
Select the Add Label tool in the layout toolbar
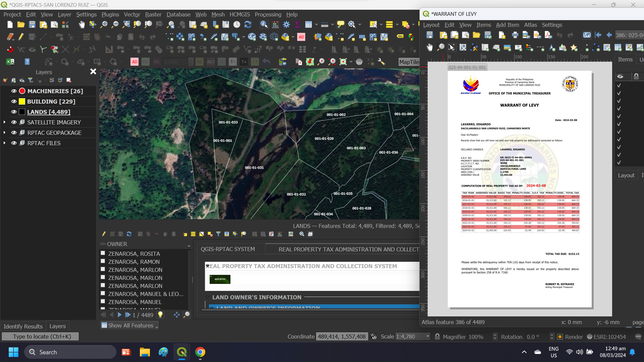pyautogui.click(x=518, y=47)
